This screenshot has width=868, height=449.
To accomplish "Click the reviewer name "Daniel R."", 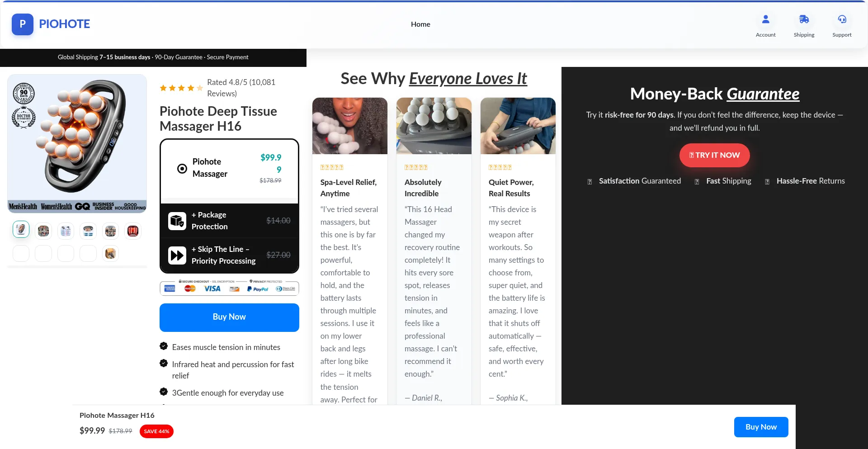I will [x=427, y=398].
